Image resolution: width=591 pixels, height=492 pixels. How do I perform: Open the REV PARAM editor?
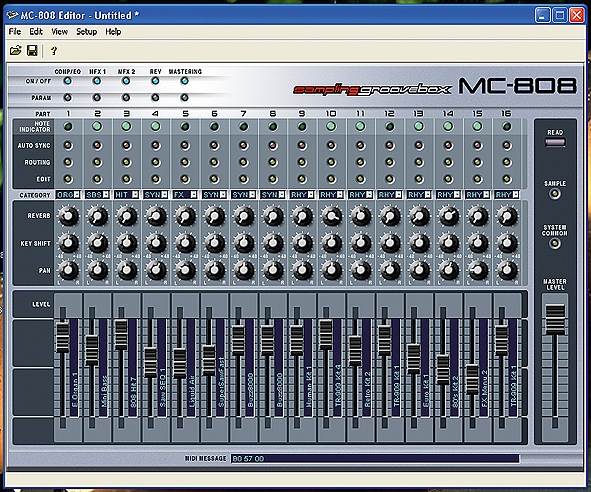[x=155, y=98]
